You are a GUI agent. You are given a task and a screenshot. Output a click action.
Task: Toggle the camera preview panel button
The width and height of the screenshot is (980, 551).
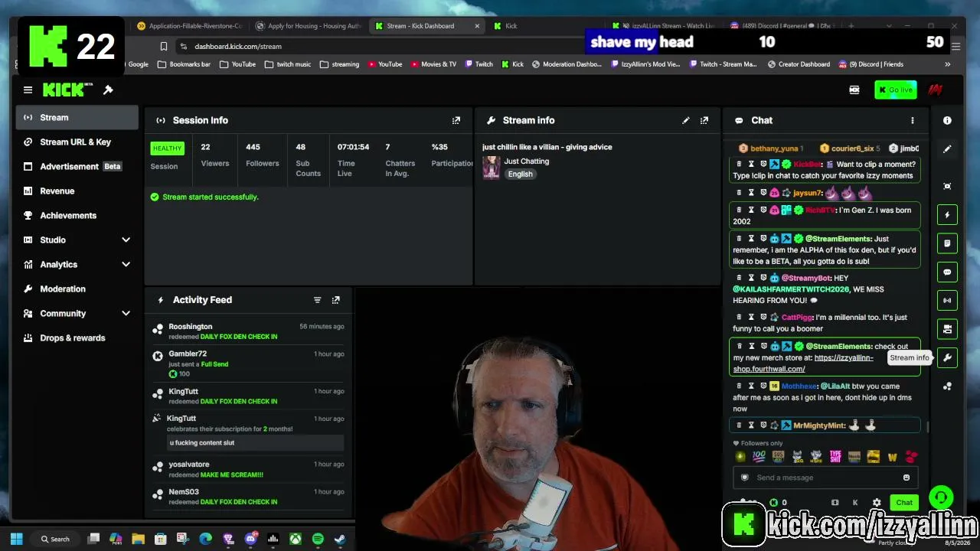coord(947,329)
